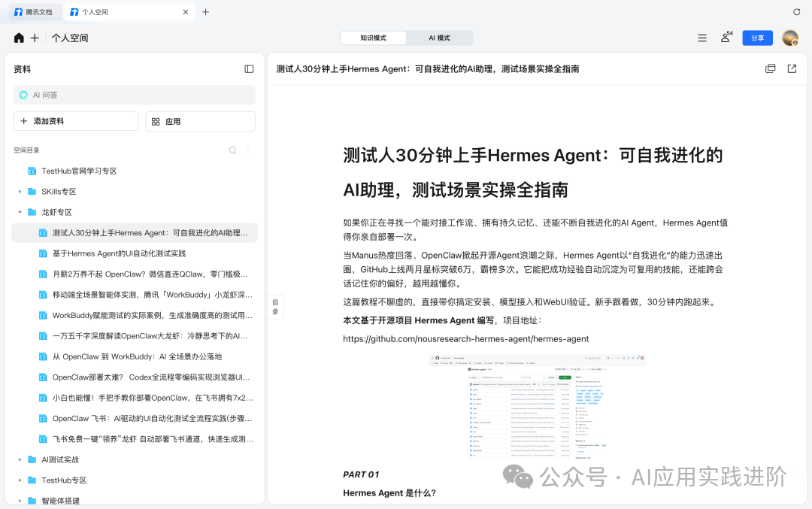Switch to 知识模式 mode

tap(374, 38)
